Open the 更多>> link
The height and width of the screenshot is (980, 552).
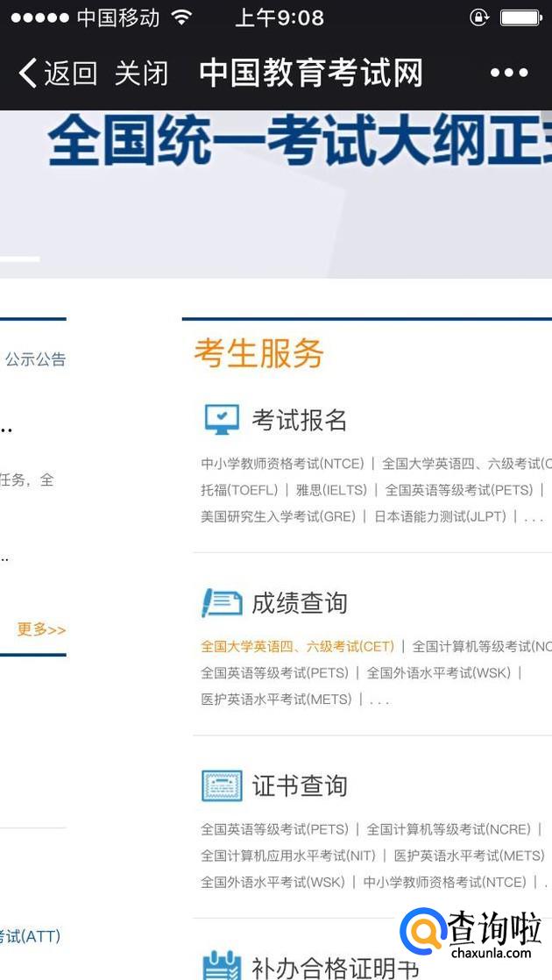pyautogui.click(x=41, y=628)
